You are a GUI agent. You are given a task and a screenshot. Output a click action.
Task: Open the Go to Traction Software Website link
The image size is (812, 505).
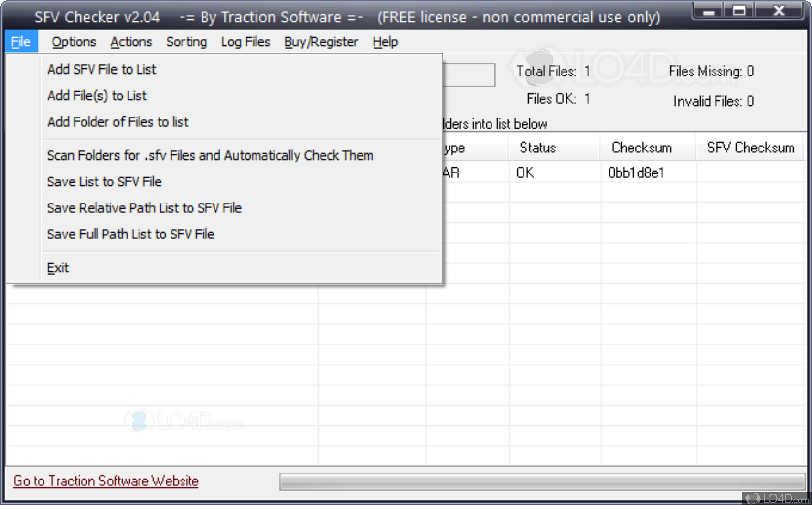click(106, 481)
